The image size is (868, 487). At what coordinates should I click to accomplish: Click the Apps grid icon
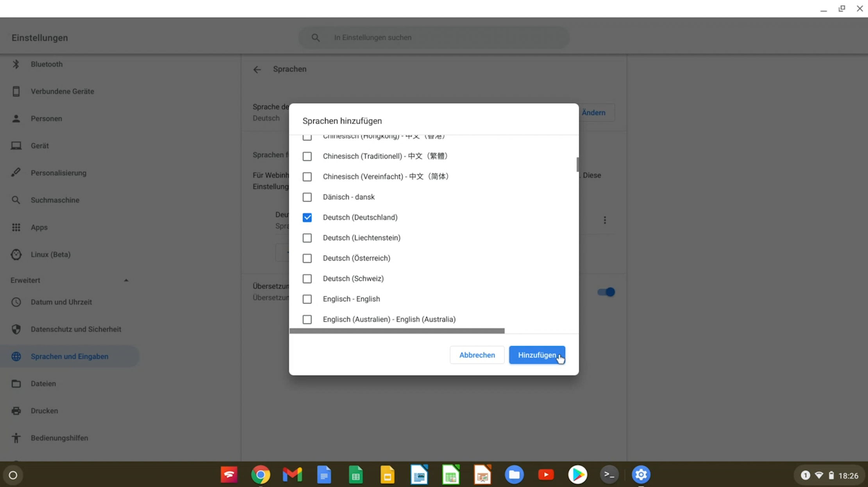pyautogui.click(x=16, y=227)
